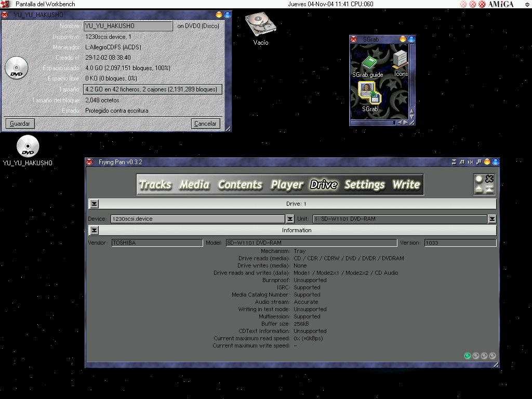The height and width of the screenshot is (399, 532).
Task: Click SGrab window vertical scrollbar
Action: [x=412, y=75]
